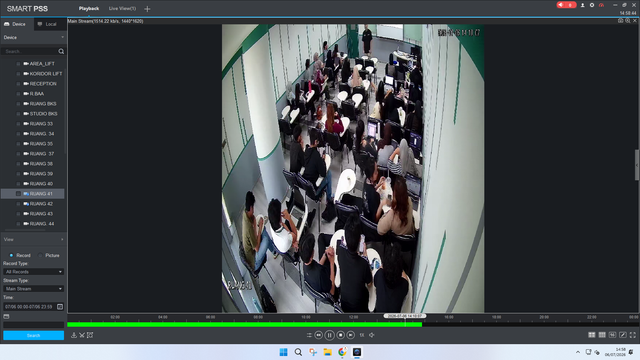The image size is (640, 360).
Task: Click the card icon below the time field
Action: point(6,316)
